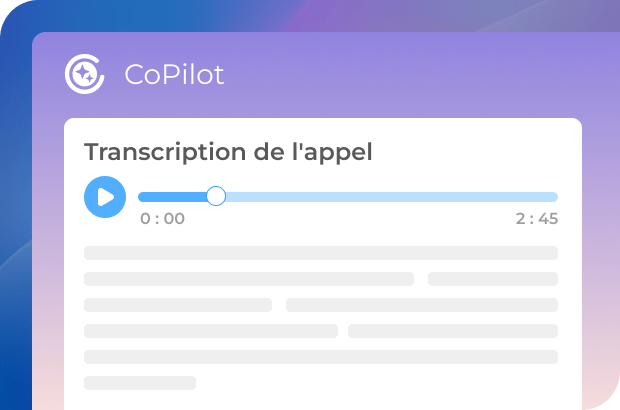Click the short last transcript placeholder line
620x410 pixels.
[139, 383]
